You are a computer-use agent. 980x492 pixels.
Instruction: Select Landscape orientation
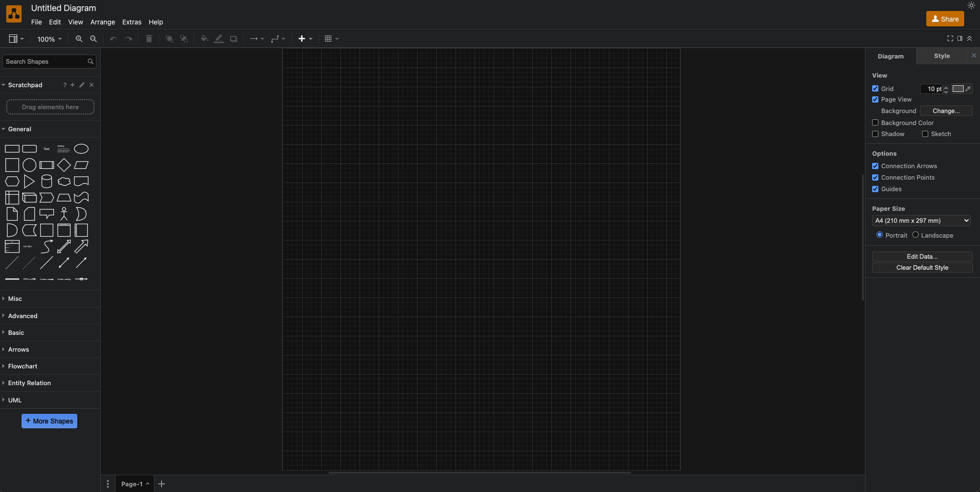915,235
